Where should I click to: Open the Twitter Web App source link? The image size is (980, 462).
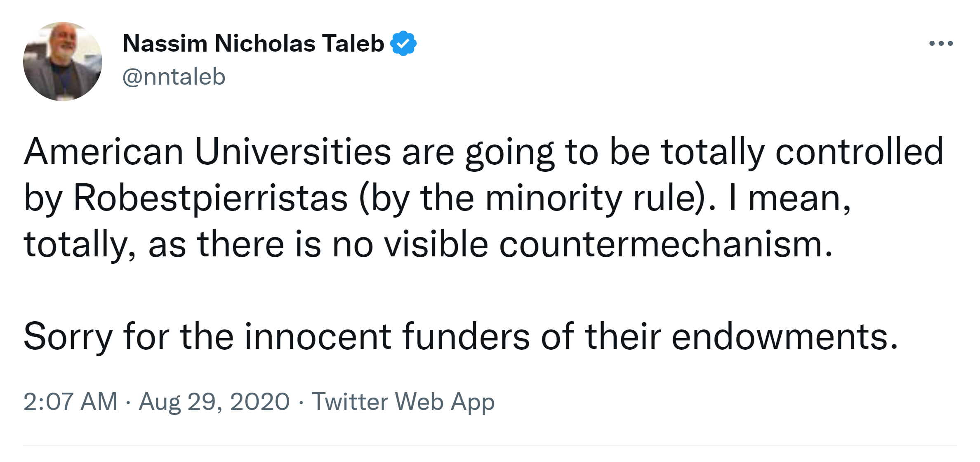click(403, 401)
